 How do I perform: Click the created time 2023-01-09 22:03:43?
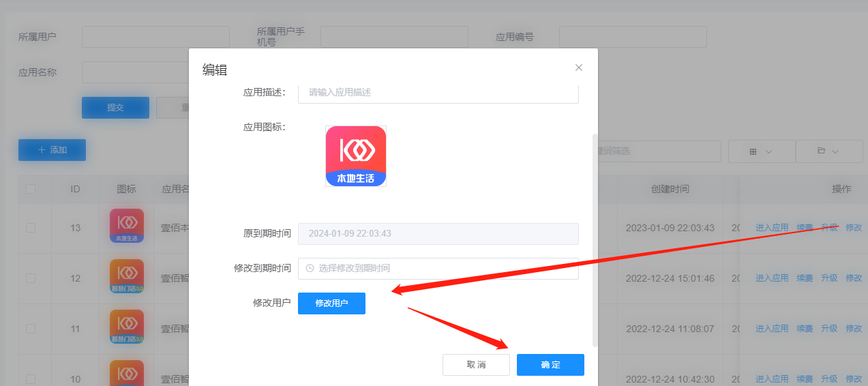tap(670, 228)
